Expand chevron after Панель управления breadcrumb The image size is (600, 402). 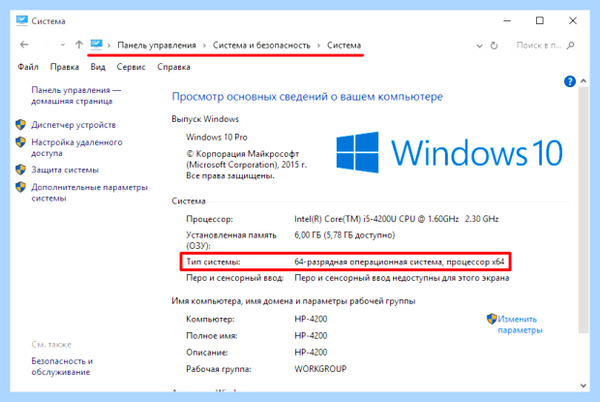pos(204,46)
